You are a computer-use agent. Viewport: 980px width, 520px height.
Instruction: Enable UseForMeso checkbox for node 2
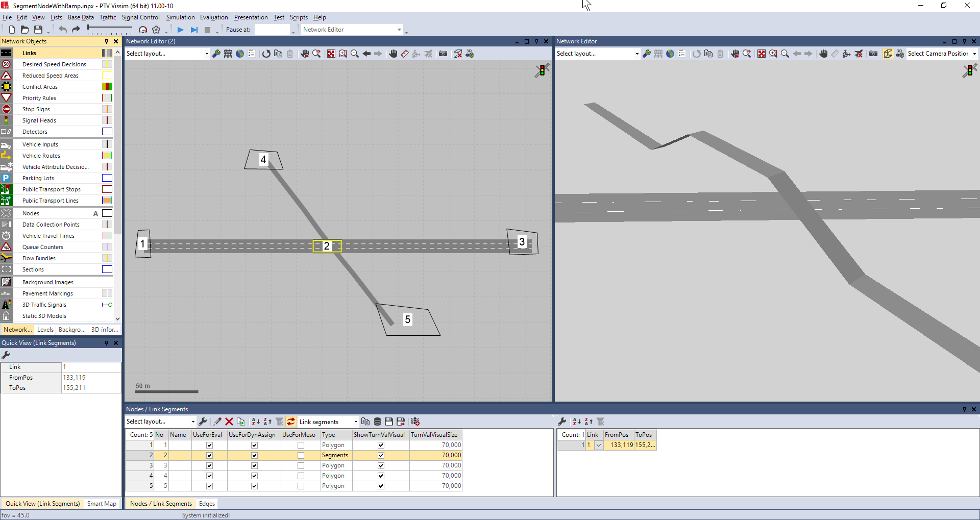[x=301, y=455]
